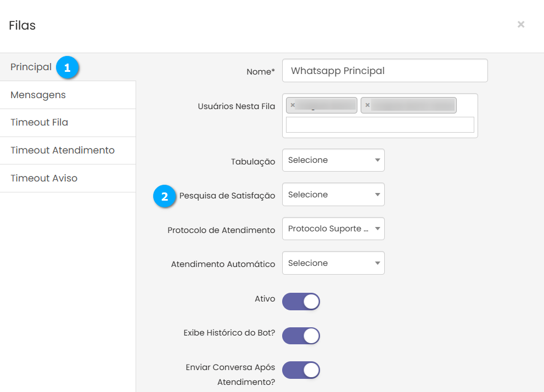The image size is (544, 392).
Task: Click the blue number 2 badge
Action: [165, 196]
